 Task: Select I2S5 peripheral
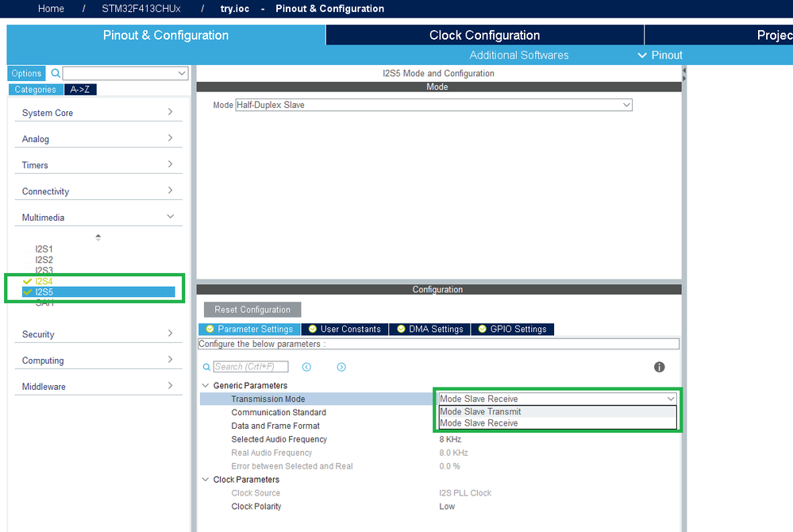click(98, 291)
